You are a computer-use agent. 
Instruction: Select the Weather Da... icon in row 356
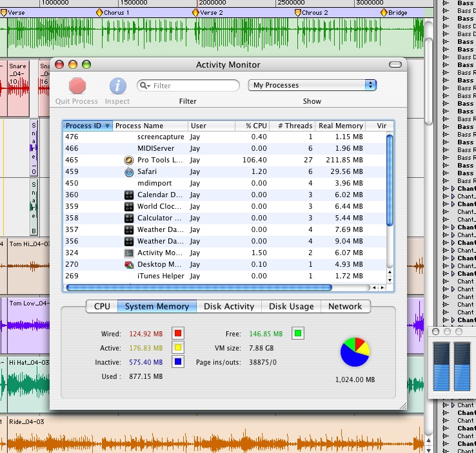click(x=129, y=242)
